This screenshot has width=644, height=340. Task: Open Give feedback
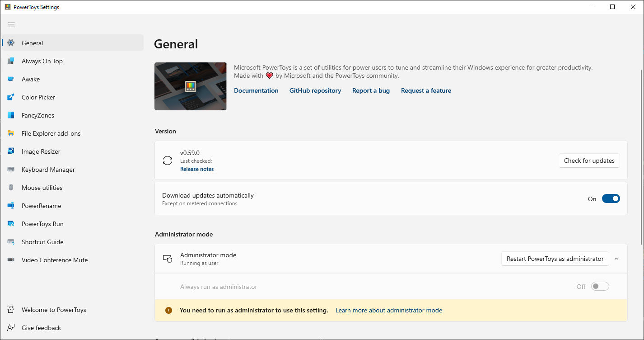41,327
